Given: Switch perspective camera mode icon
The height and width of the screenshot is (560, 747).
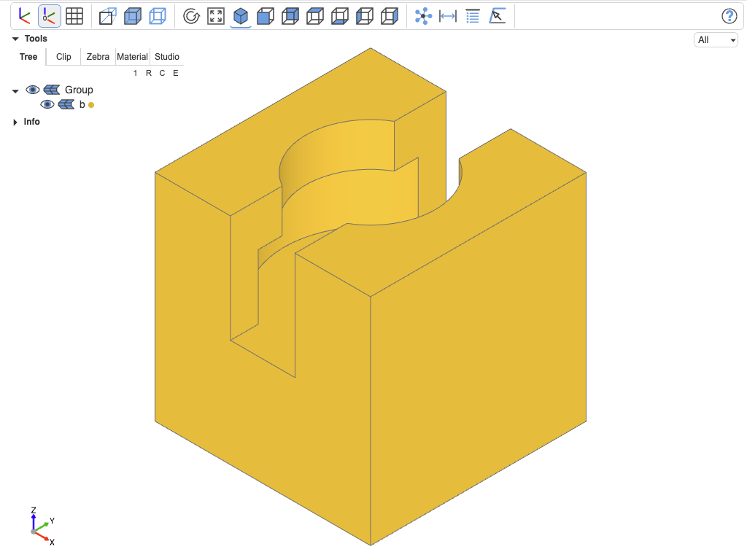Looking at the screenshot, I should [x=108, y=16].
